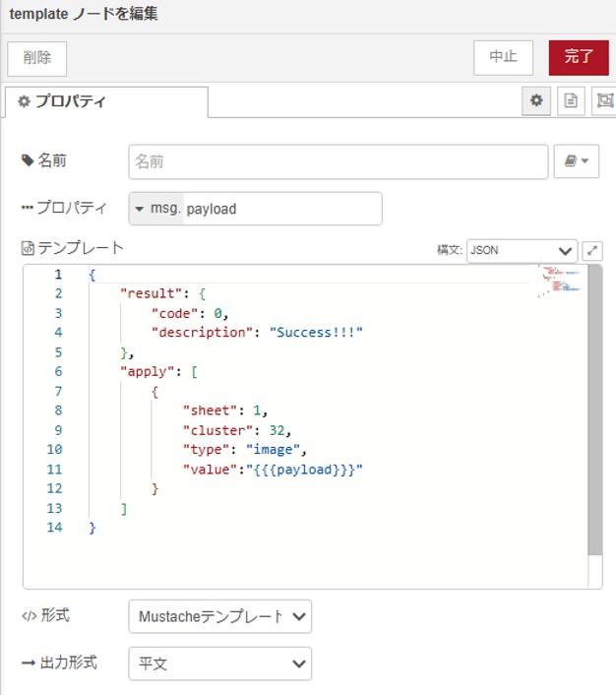The width and height of the screenshot is (616, 695).
Task: Click the ellipsis icon beside プロパティ label
Action: [x=27, y=209]
